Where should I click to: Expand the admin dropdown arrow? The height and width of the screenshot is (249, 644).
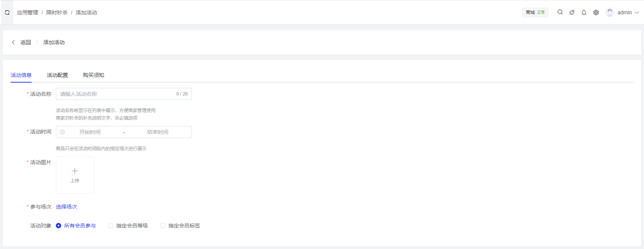click(637, 12)
